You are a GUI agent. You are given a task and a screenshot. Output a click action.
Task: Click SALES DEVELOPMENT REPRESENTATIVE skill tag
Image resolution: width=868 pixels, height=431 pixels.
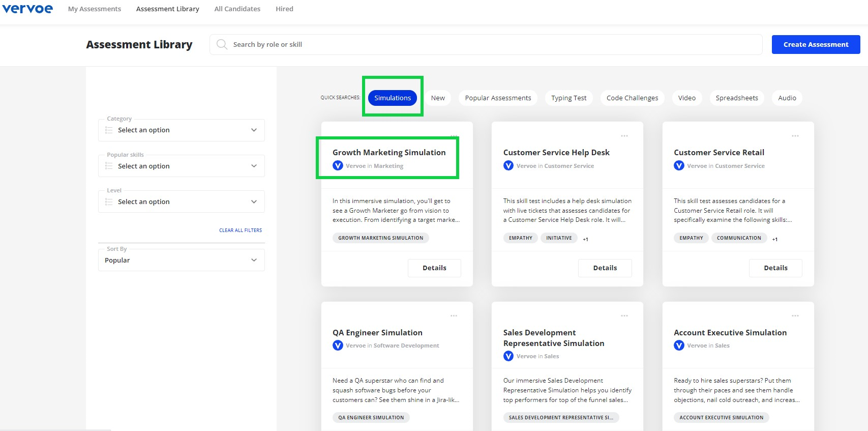click(x=561, y=417)
